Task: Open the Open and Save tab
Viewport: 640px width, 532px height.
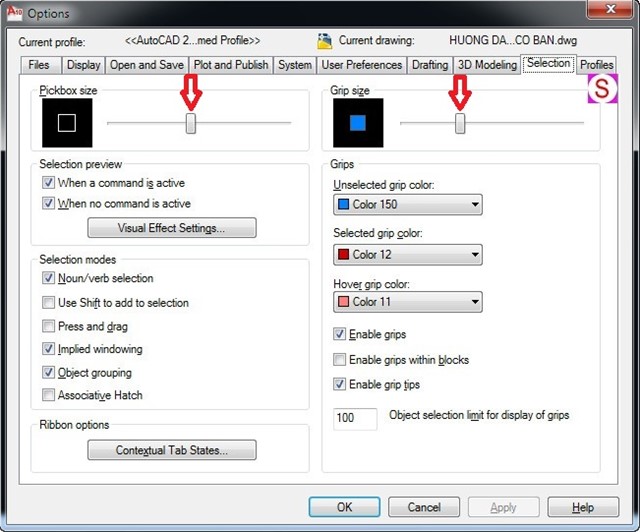Action: click(147, 65)
